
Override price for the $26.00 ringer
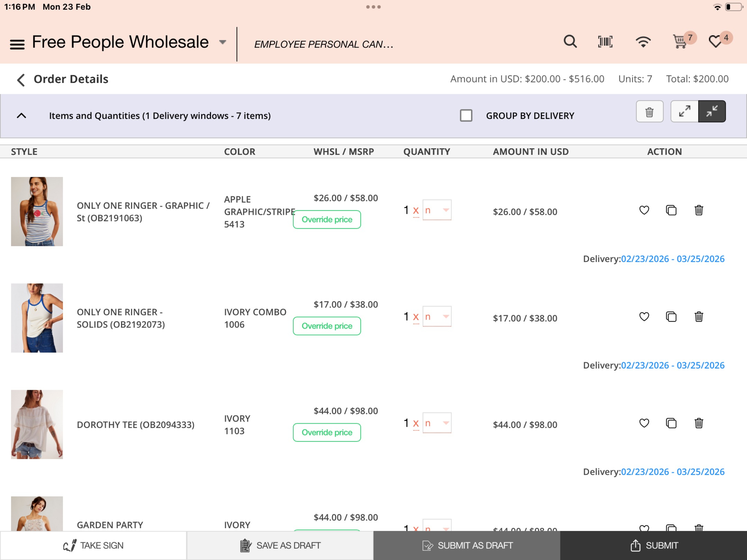(x=327, y=219)
